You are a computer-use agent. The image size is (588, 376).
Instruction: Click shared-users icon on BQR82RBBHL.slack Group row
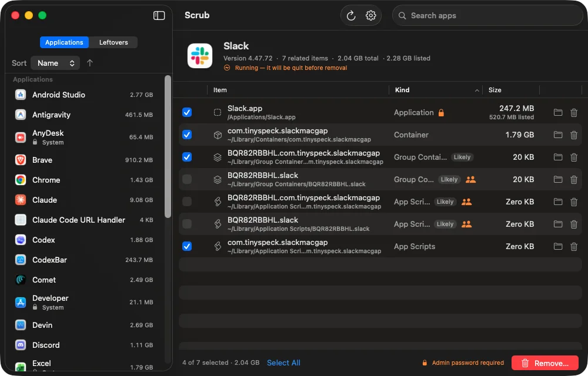pos(470,179)
